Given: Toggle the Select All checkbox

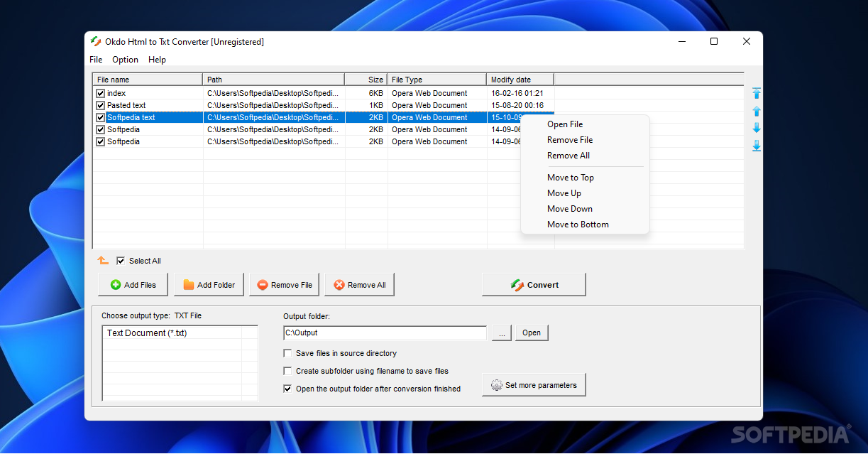Looking at the screenshot, I should 121,261.
